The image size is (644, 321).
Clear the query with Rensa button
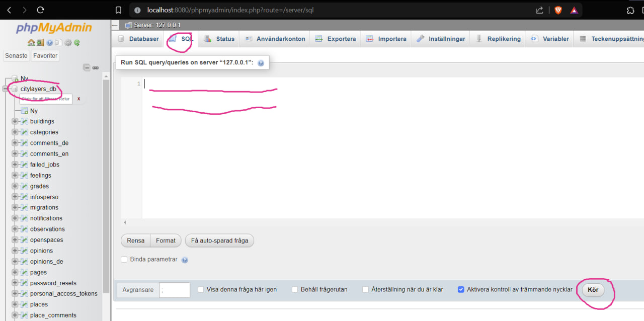point(136,240)
